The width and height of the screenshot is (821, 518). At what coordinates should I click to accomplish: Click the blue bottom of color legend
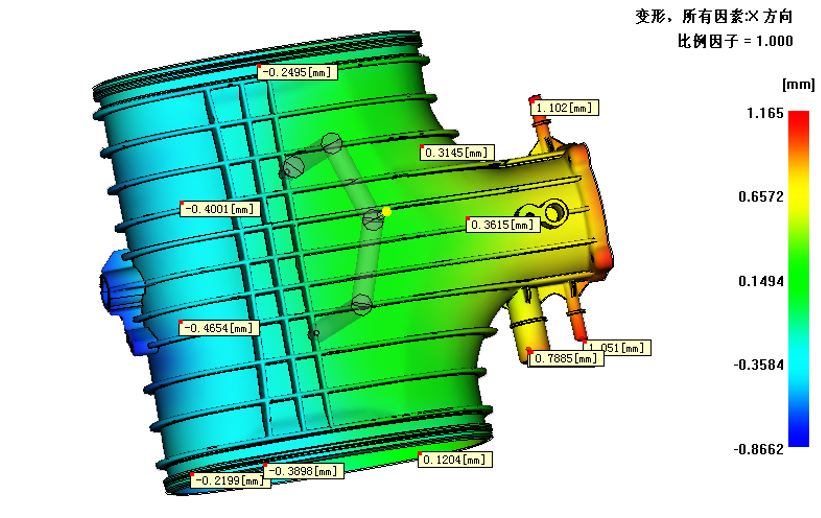pyautogui.click(x=798, y=435)
